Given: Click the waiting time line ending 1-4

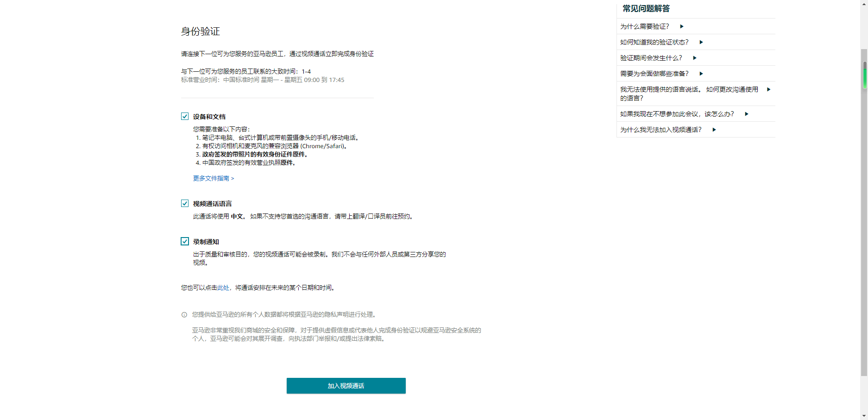Looking at the screenshot, I should (x=246, y=71).
